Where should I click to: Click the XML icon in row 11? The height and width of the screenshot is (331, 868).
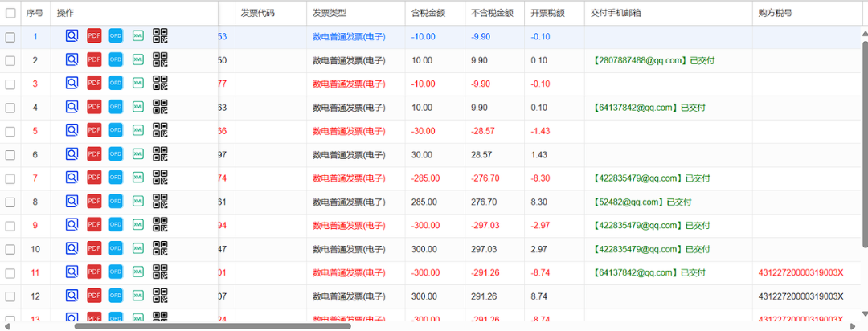pos(138,273)
